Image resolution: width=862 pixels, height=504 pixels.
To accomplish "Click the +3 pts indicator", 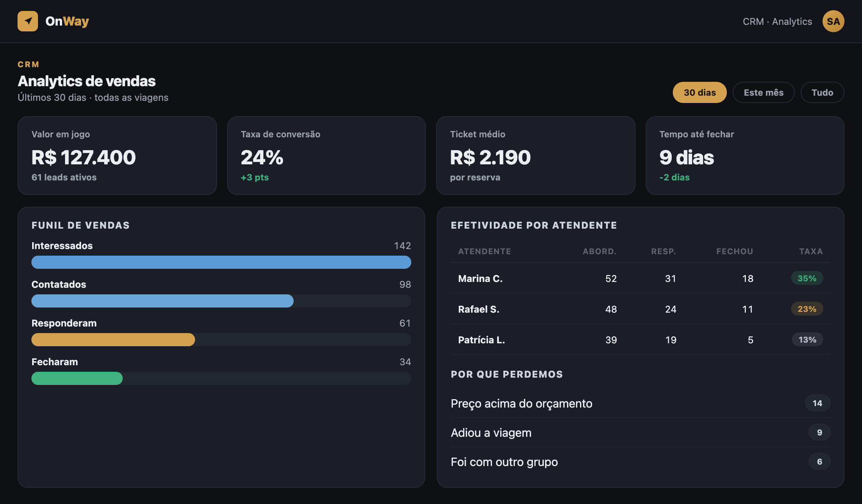I will pos(255,177).
